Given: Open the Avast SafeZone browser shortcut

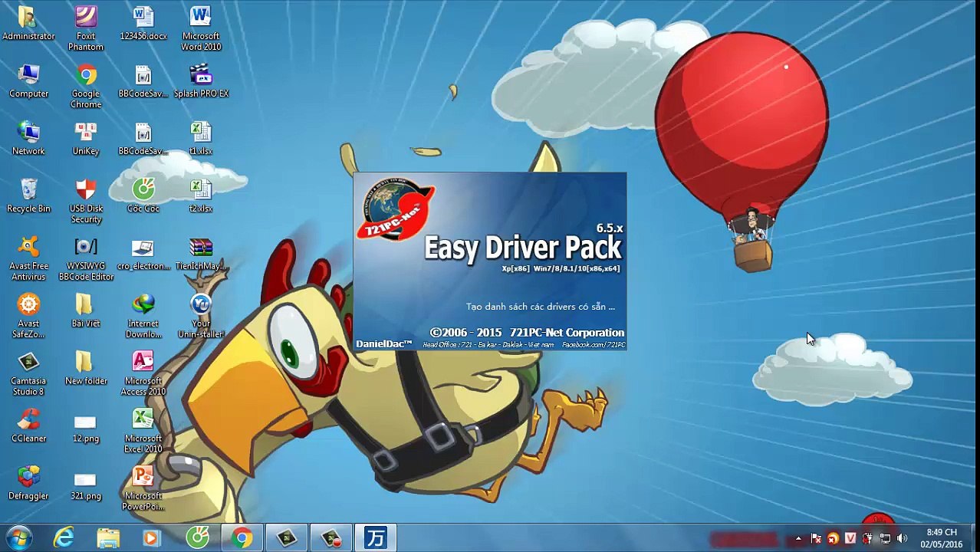Looking at the screenshot, I should (28, 316).
